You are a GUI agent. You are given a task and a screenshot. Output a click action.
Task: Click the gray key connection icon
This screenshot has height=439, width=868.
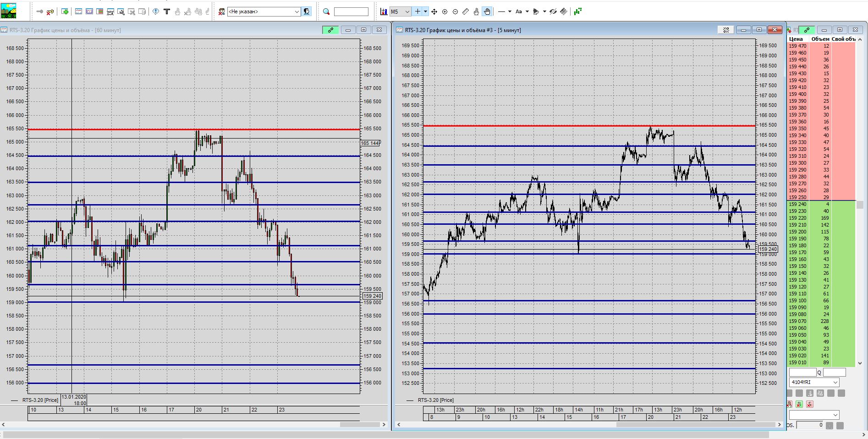tap(40, 11)
